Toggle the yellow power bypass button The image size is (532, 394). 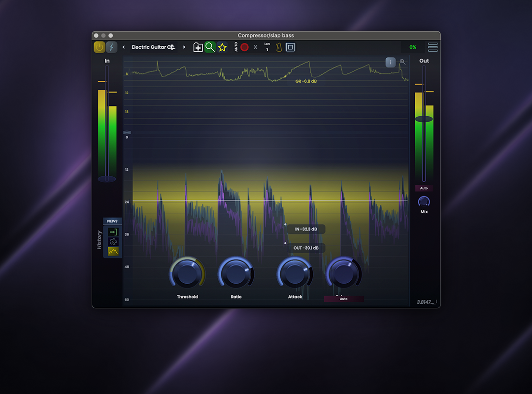(x=100, y=47)
